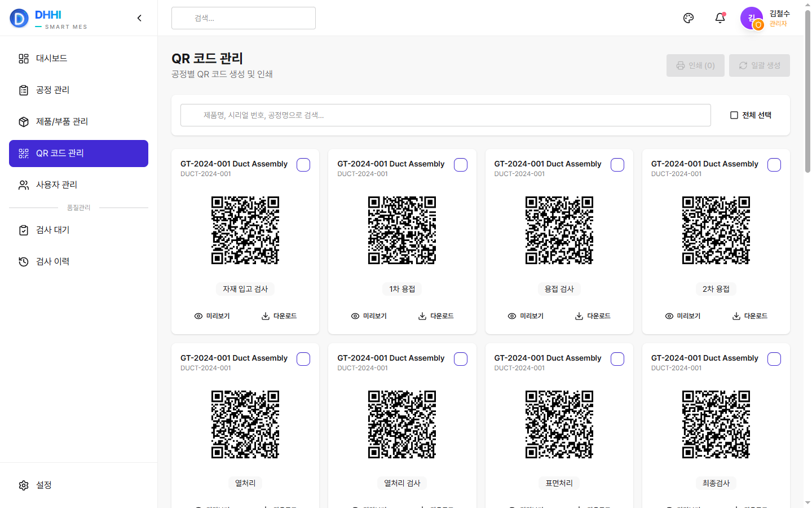Download the 자재 입고 검사 QR code

click(279, 316)
